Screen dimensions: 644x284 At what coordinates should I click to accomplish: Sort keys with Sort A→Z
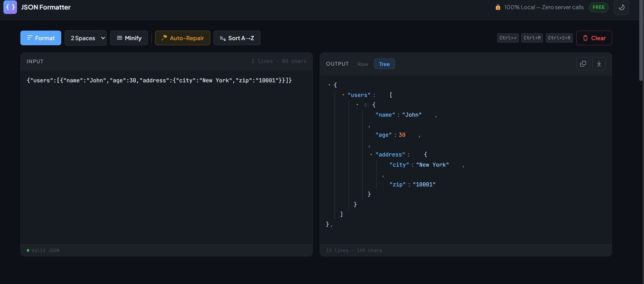tap(237, 38)
